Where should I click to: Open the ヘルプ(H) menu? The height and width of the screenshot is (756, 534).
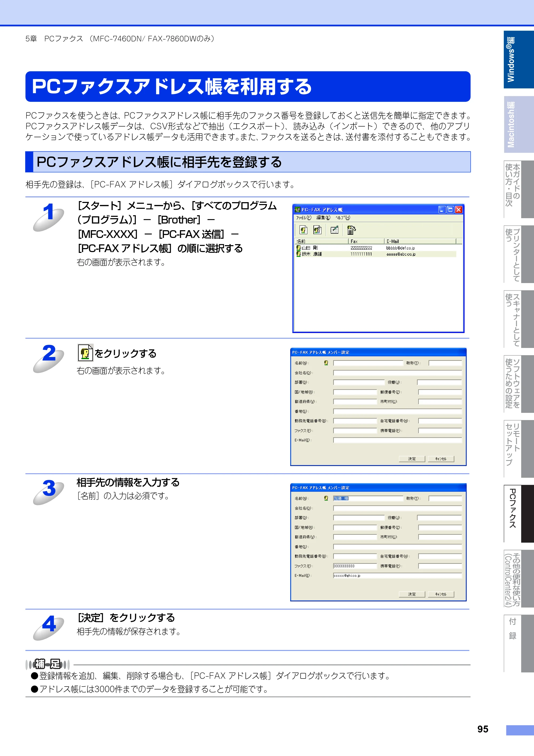[343, 218]
